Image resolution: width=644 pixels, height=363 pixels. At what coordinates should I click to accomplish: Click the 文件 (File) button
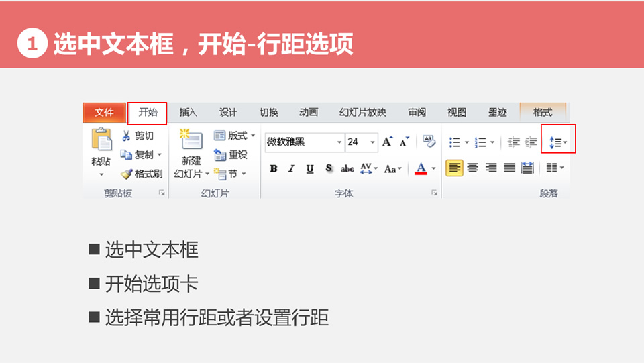(x=104, y=113)
